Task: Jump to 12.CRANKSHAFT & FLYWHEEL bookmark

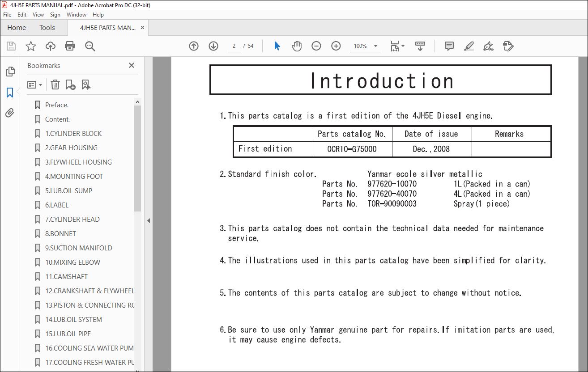Action: coord(89,291)
